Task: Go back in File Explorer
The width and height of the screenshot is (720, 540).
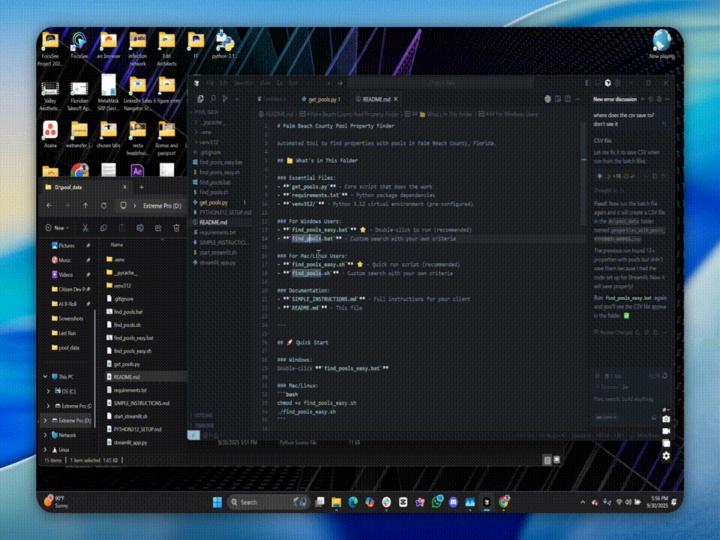Action: (x=49, y=205)
